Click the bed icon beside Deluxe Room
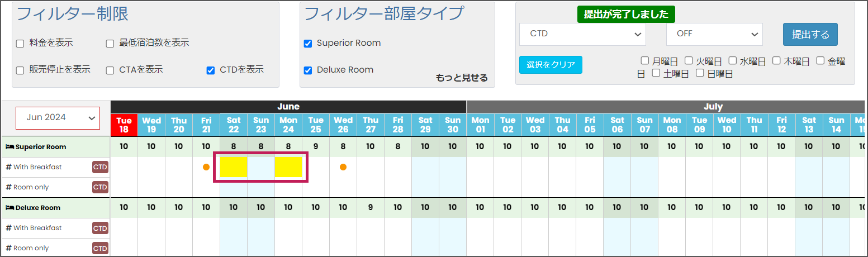The width and height of the screenshot is (868, 257). (10, 208)
